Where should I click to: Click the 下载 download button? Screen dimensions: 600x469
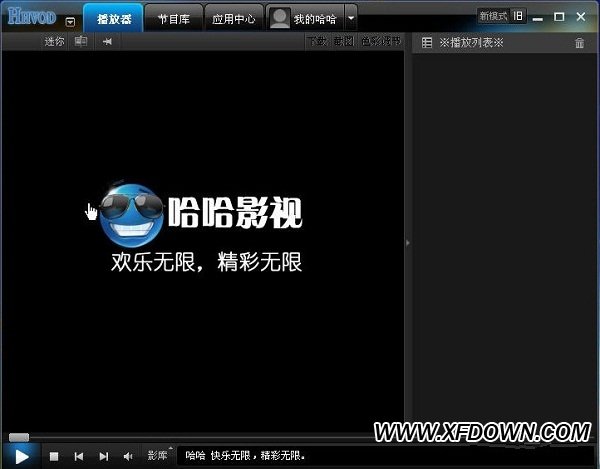tap(318, 41)
